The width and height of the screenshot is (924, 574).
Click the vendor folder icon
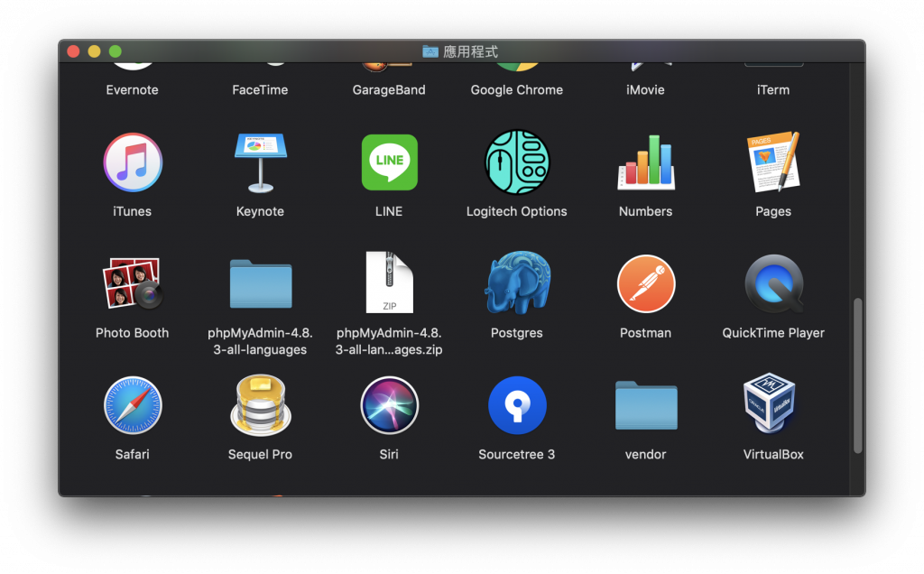point(646,405)
